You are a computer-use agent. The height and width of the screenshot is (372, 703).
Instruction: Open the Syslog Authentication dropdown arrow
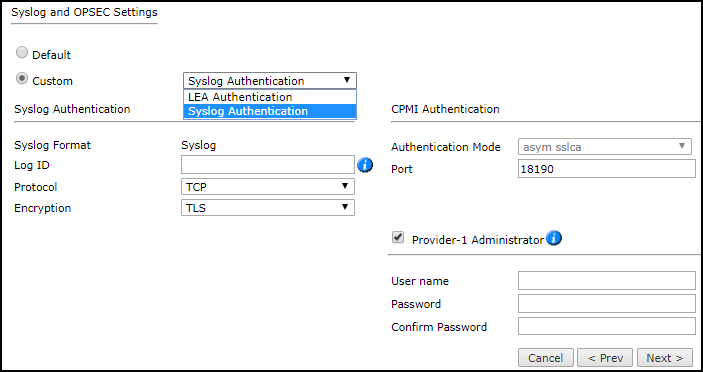pos(347,80)
